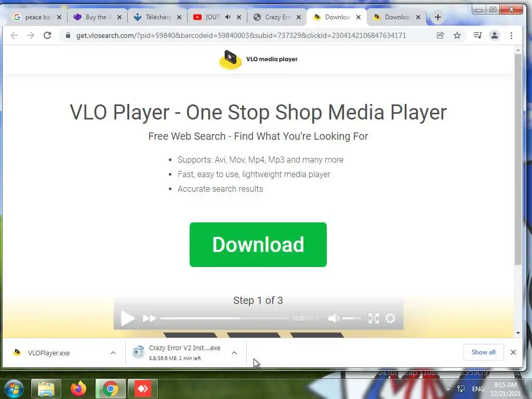Screen dimensions: 532x399
Task: Bookmark this page with the star icon
Action: [457, 35]
